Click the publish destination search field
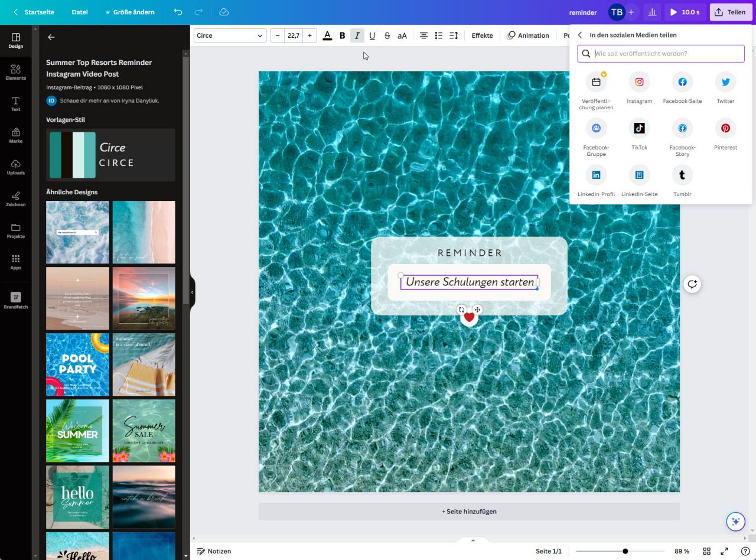 [667, 54]
